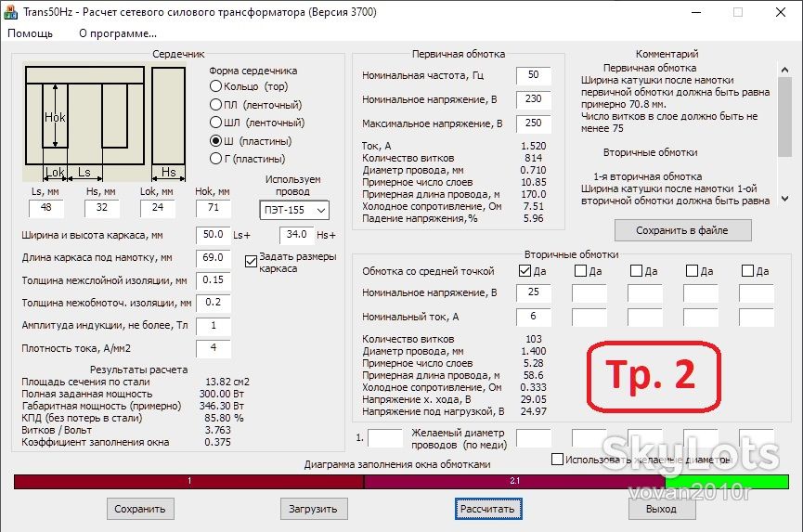The width and height of the screenshot is (803, 532).
Task: Check fifth winding средней точкой Да checkbox
Action: pyautogui.click(x=748, y=270)
